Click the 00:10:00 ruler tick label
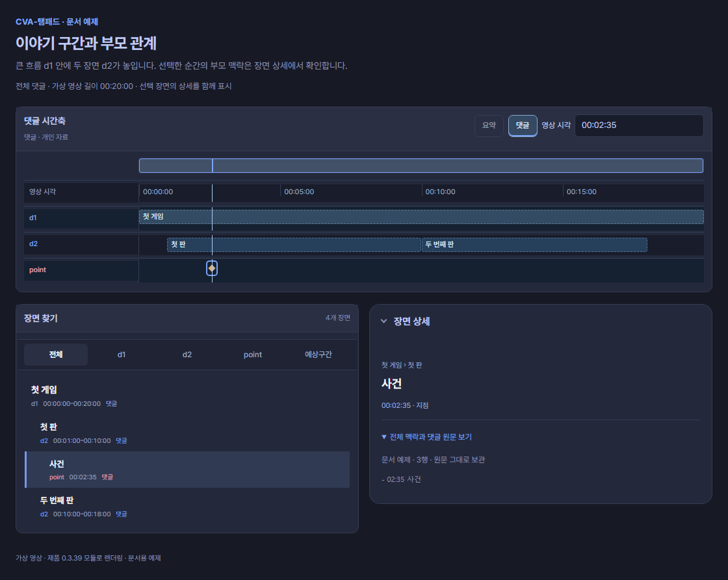The height and width of the screenshot is (580, 728). click(440, 192)
